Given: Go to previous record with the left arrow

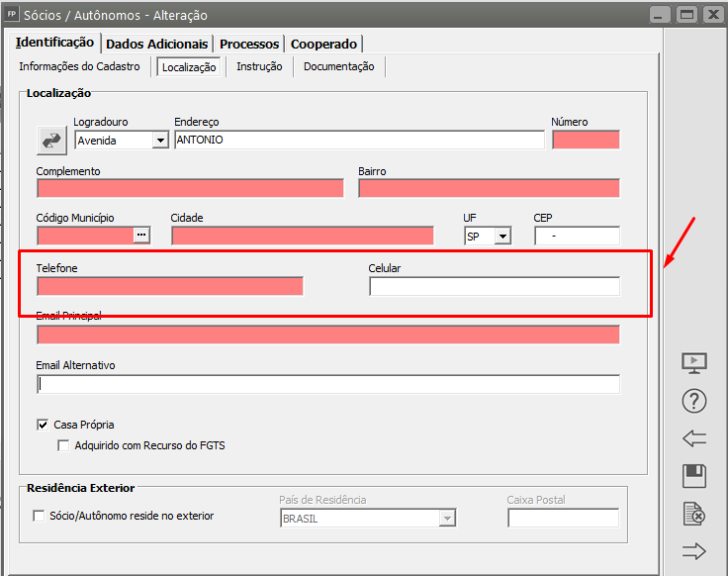Looking at the screenshot, I should 694,438.
